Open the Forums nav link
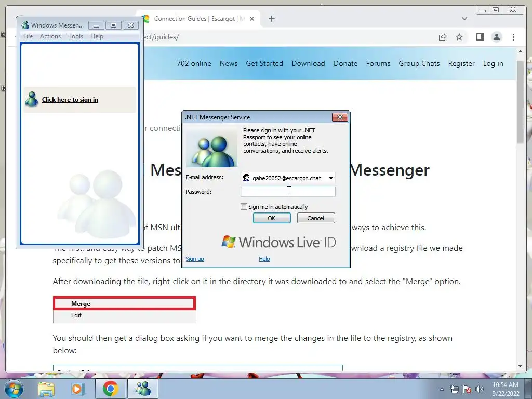 pos(378,63)
